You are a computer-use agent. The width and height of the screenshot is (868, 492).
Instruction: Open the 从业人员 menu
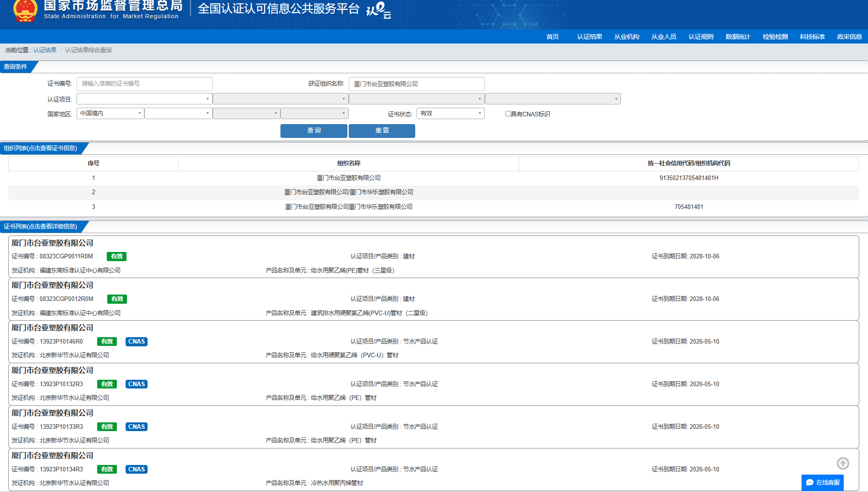(664, 37)
